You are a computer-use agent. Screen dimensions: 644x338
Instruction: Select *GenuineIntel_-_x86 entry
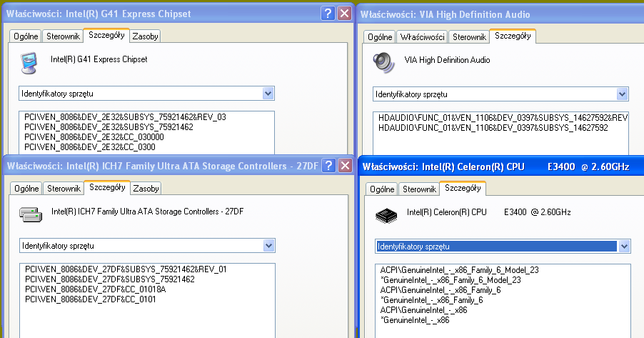pos(415,320)
